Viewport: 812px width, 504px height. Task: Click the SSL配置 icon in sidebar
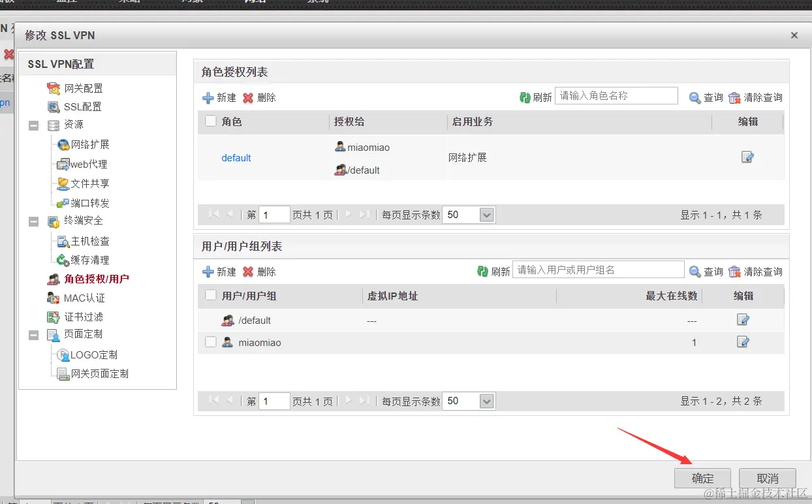[54, 106]
